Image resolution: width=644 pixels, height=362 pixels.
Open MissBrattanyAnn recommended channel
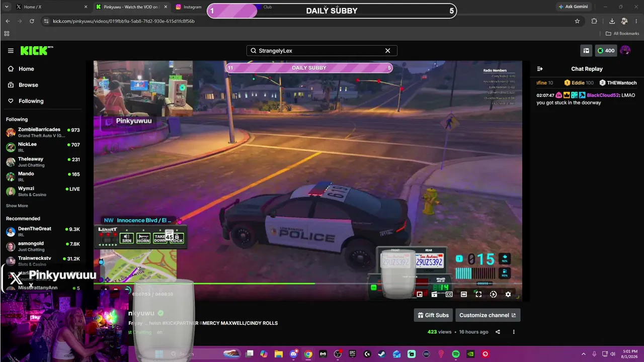[43, 288]
